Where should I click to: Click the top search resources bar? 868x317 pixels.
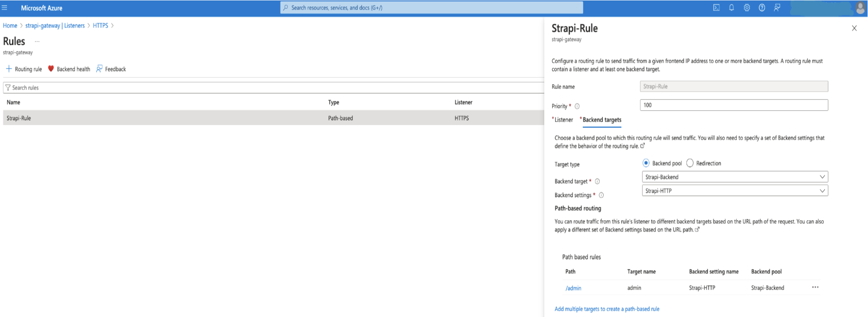click(x=431, y=8)
